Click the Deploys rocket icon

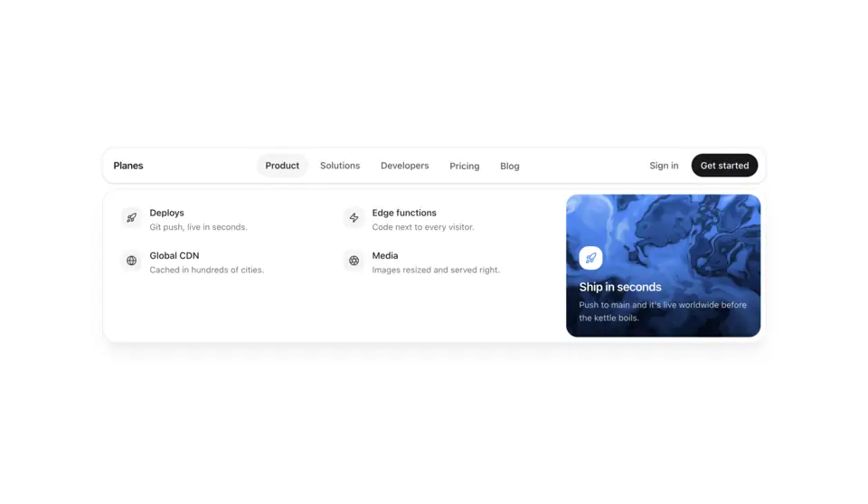click(x=131, y=218)
